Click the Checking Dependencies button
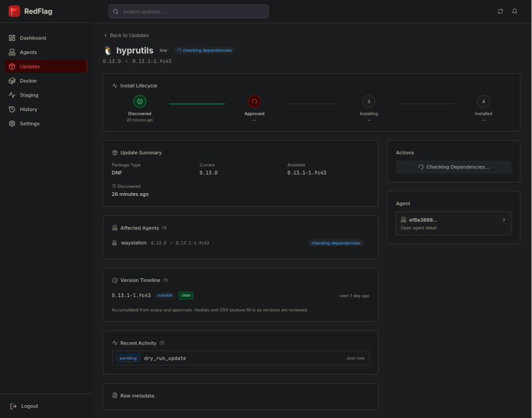Viewport: 532px width, 418px height. click(453, 167)
